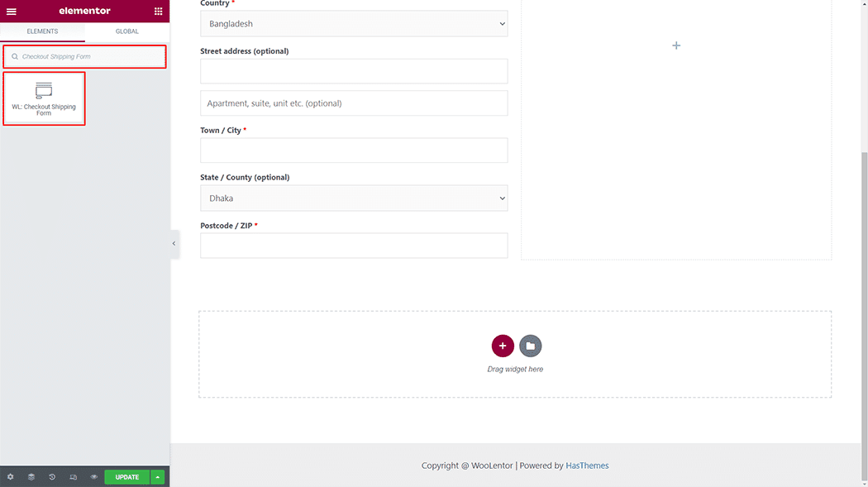Open the revision History icon
The width and height of the screenshot is (868, 487).
pyautogui.click(x=52, y=477)
